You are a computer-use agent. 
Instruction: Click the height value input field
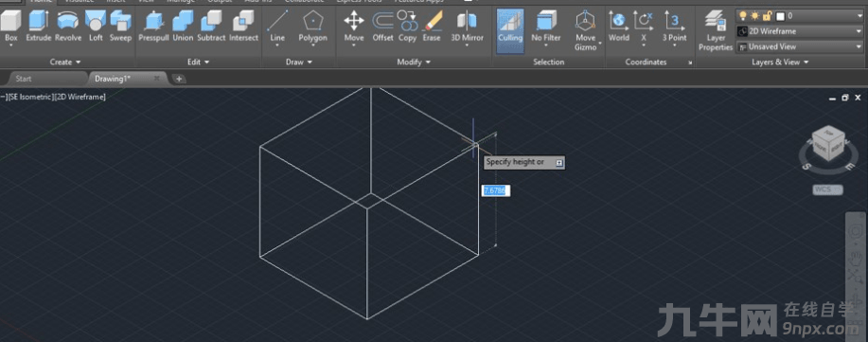click(496, 190)
